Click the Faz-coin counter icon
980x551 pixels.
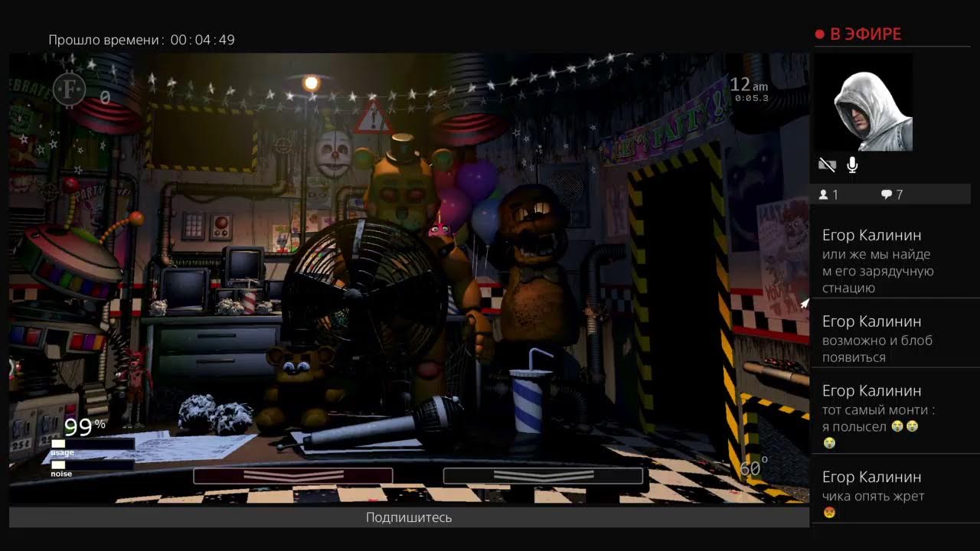coord(69,90)
